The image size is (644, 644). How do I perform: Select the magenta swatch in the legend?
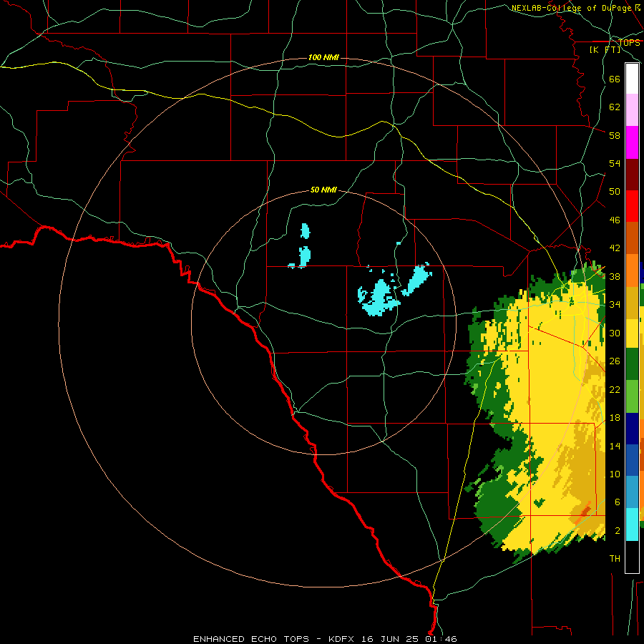[632, 142]
